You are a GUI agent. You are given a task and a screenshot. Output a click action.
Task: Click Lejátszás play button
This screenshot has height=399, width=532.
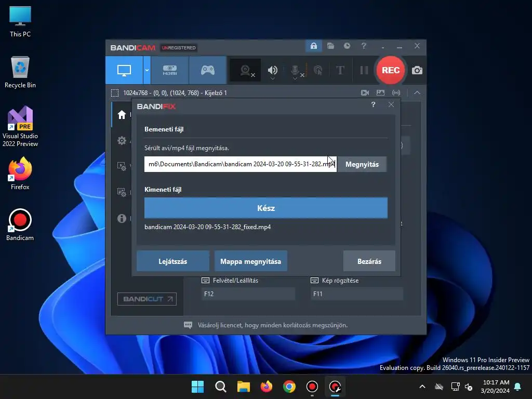172,261
